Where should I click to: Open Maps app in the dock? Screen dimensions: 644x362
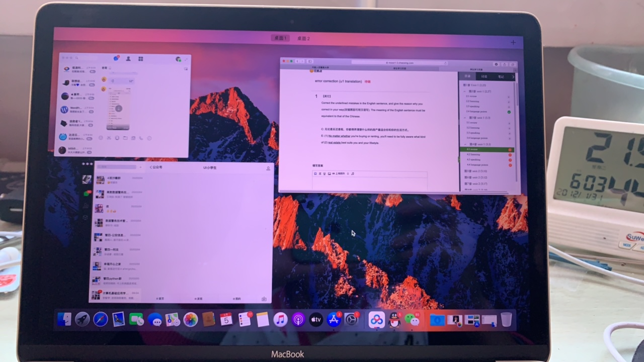click(x=173, y=319)
